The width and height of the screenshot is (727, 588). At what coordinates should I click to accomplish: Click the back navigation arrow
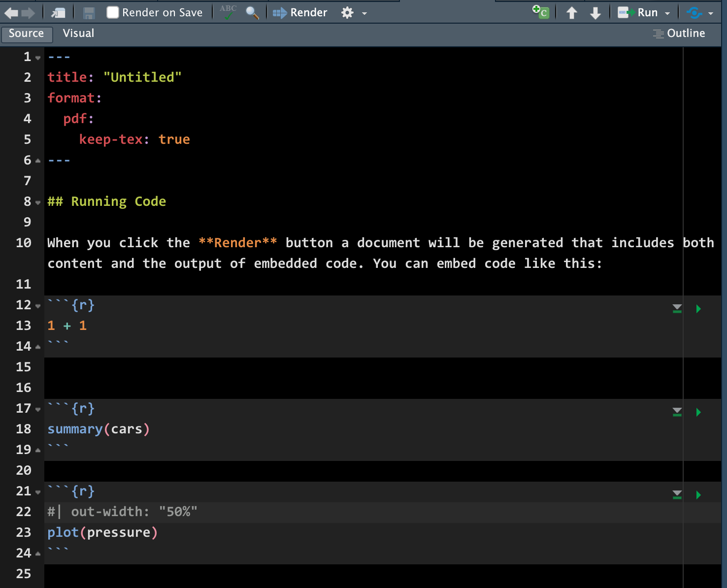(x=11, y=13)
